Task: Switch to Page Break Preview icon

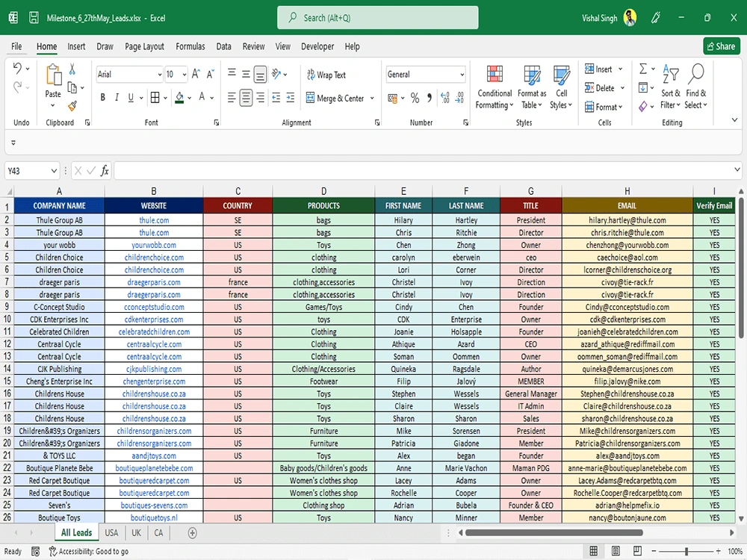Action: [637, 551]
